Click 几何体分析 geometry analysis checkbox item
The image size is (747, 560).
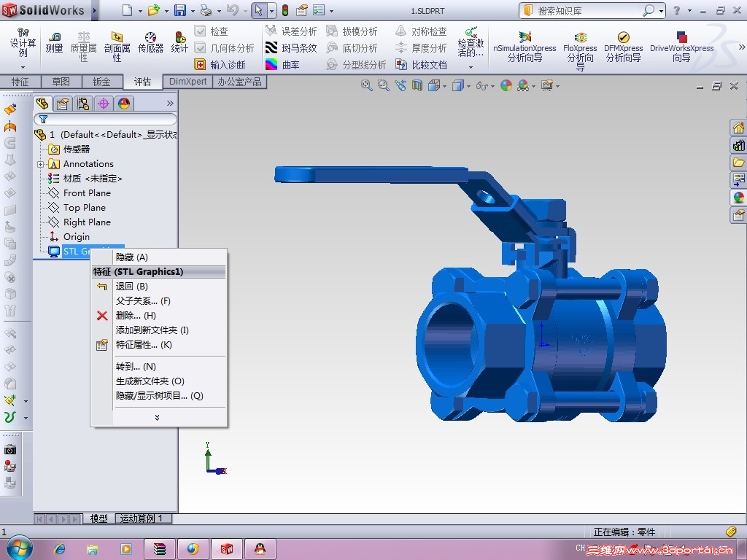[x=225, y=48]
